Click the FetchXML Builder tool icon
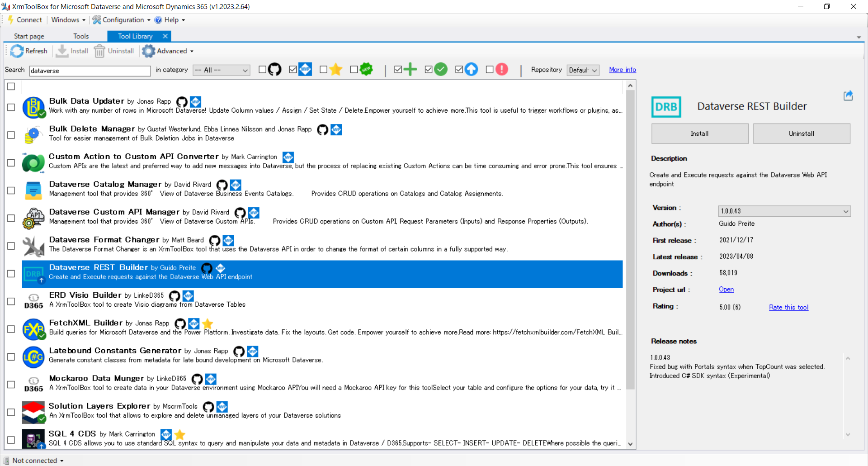Image resolution: width=868 pixels, height=466 pixels. click(33, 329)
